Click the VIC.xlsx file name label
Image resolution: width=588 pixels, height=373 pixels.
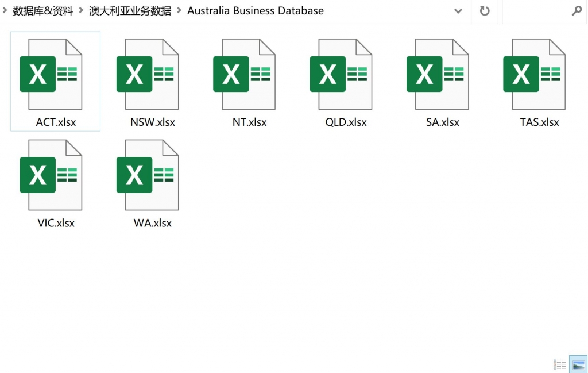tap(56, 223)
